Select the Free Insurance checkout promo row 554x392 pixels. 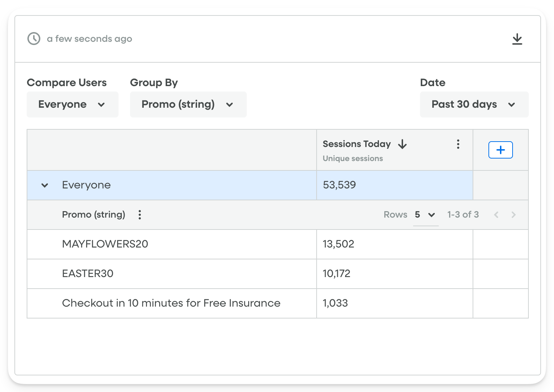click(171, 303)
